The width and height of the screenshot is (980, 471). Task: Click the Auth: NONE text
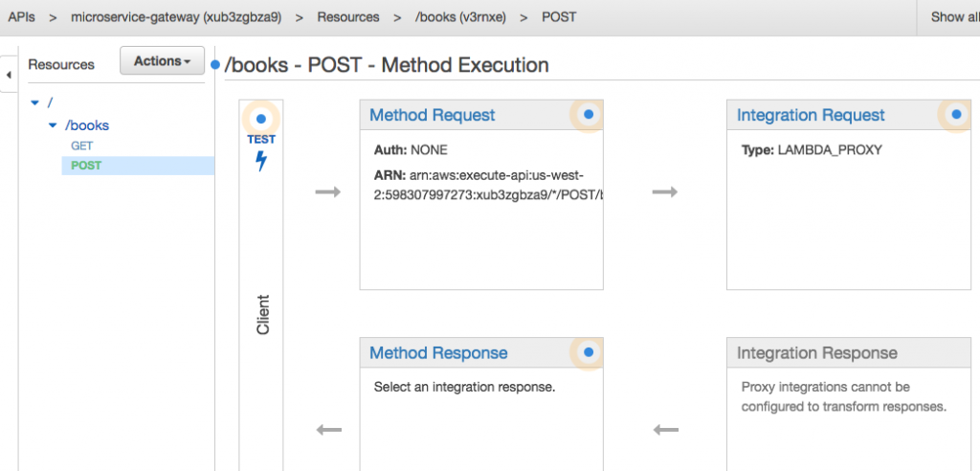click(411, 150)
